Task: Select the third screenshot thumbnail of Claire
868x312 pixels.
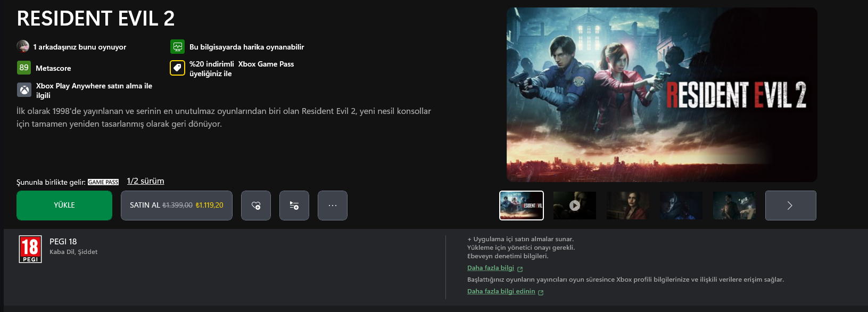Action: (x=628, y=206)
